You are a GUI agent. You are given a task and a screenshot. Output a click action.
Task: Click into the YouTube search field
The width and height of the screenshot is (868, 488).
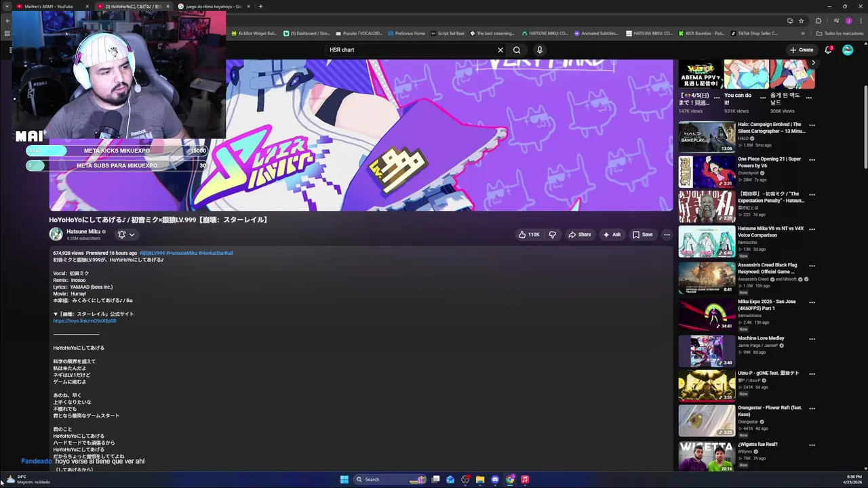pos(410,49)
